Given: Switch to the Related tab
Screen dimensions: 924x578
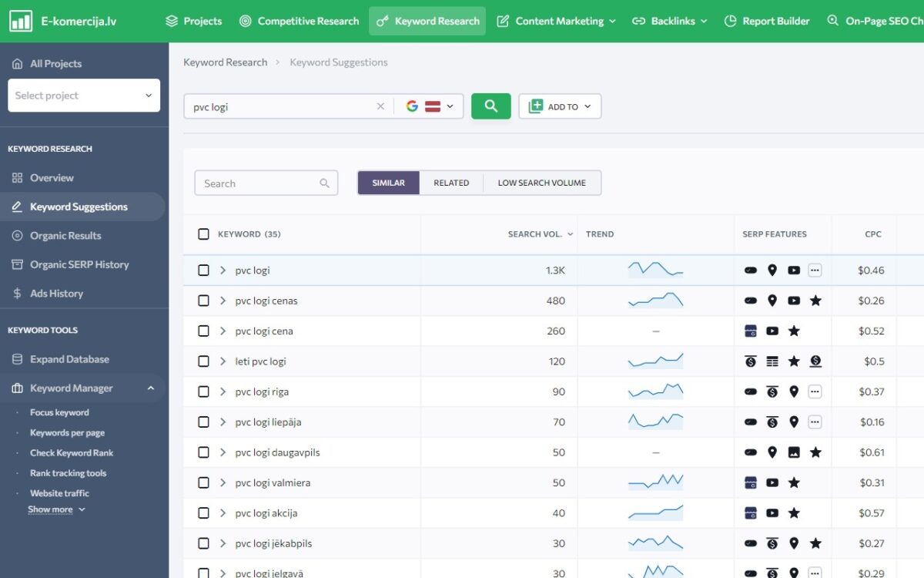Looking at the screenshot, I should tap(451, 183).
